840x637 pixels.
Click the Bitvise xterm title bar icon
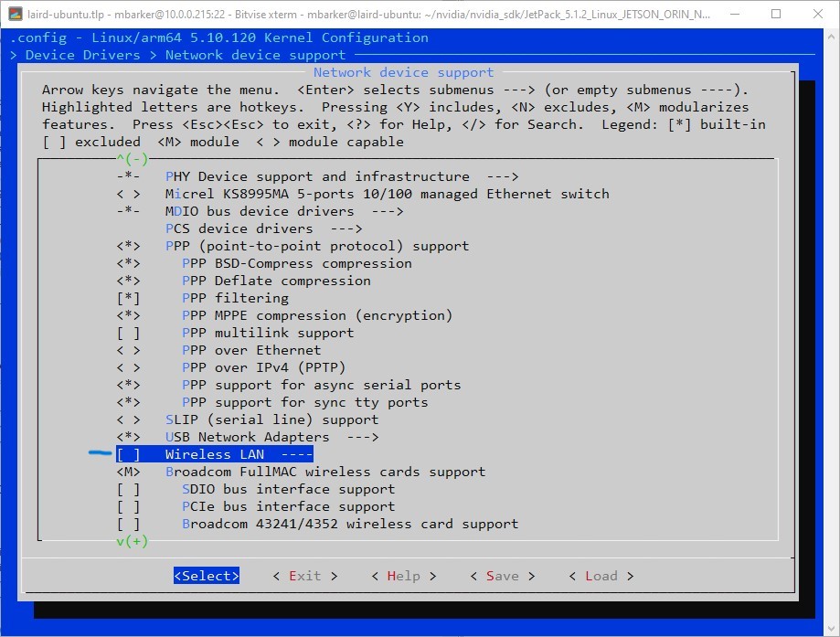(x=16, y=14)
